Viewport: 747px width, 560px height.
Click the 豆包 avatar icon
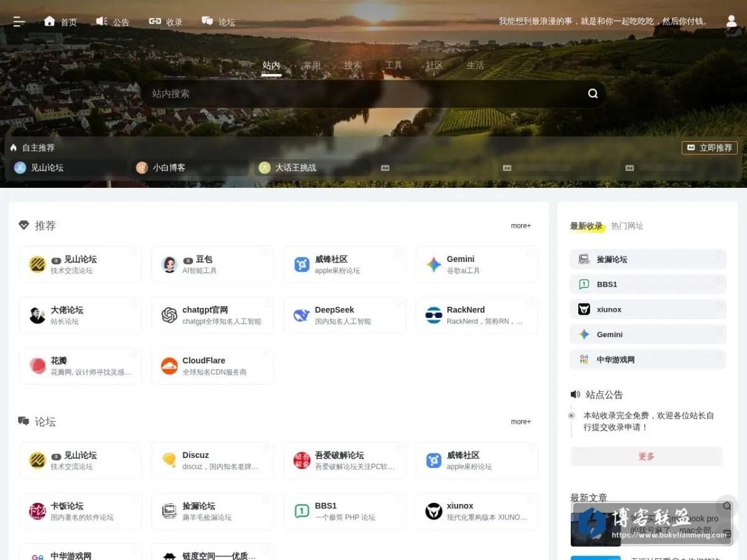[x=169, y=264]
